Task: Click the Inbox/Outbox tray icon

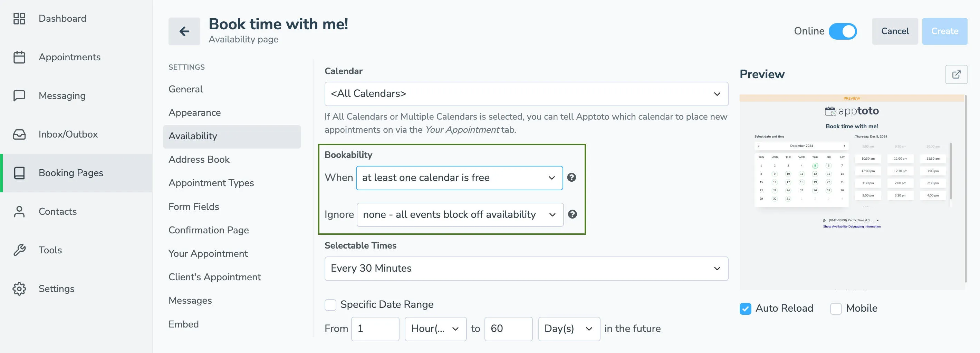Action: click(20, 134)
